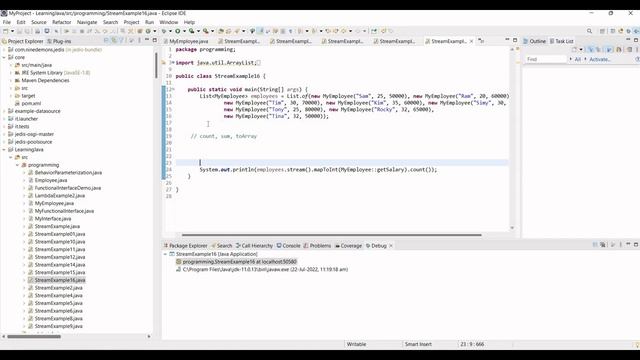The height and width of the screenshot is (360, 640).
Task: Open the Search magnifier icon at top right
Action: pyautogui.click(x=589, y=31)
